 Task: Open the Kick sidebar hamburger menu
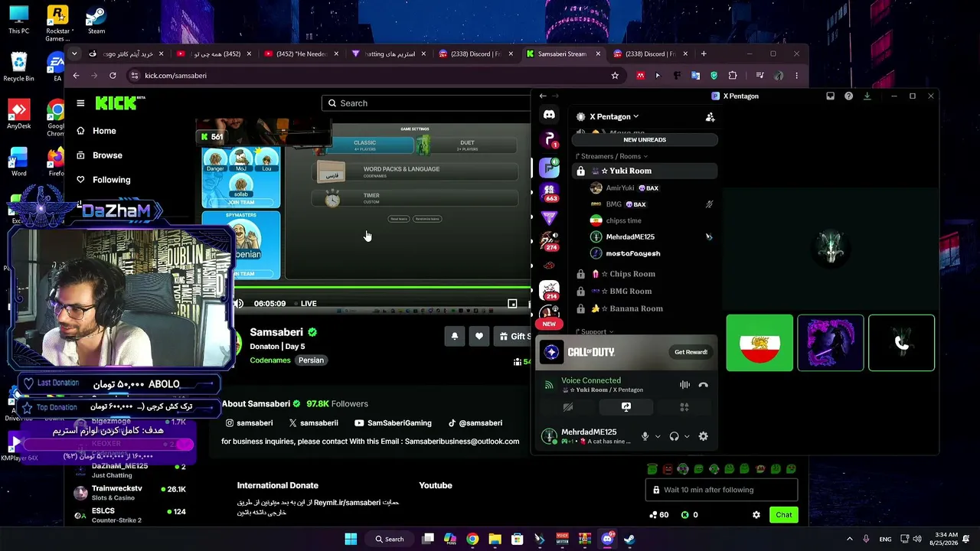pos(80,103)
